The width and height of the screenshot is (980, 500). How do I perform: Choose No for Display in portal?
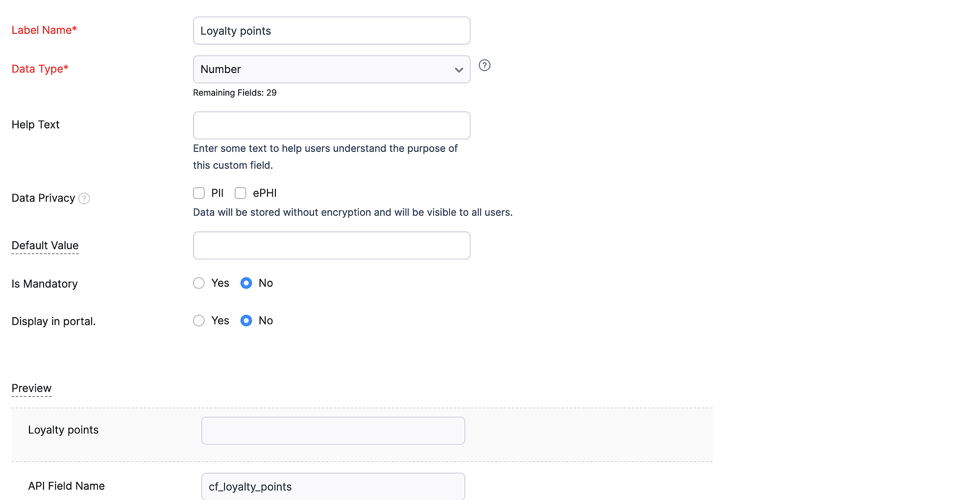point(246,321)
